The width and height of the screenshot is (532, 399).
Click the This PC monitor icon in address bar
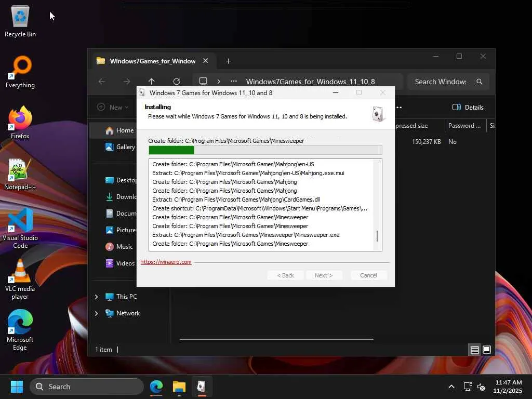coord(203,82)
